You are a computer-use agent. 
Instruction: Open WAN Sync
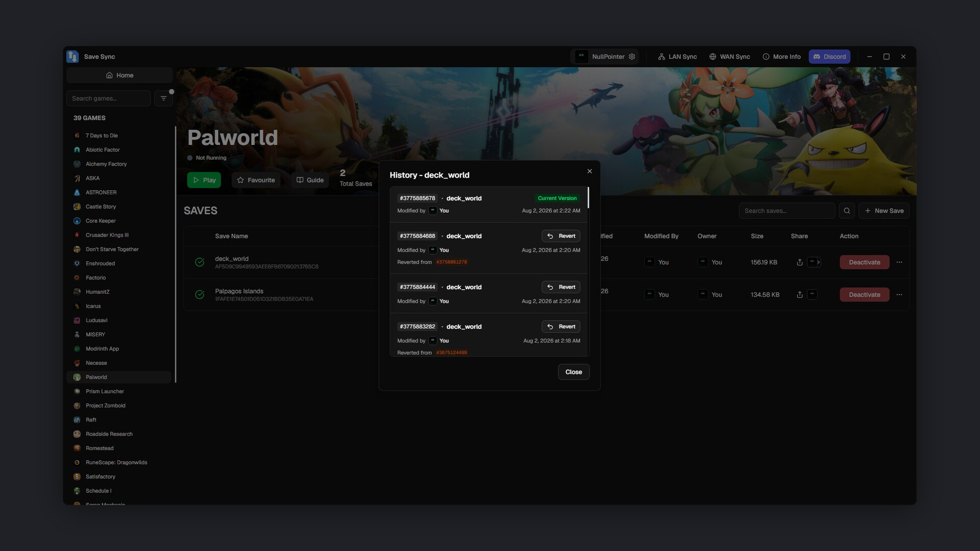coord(729,57)
